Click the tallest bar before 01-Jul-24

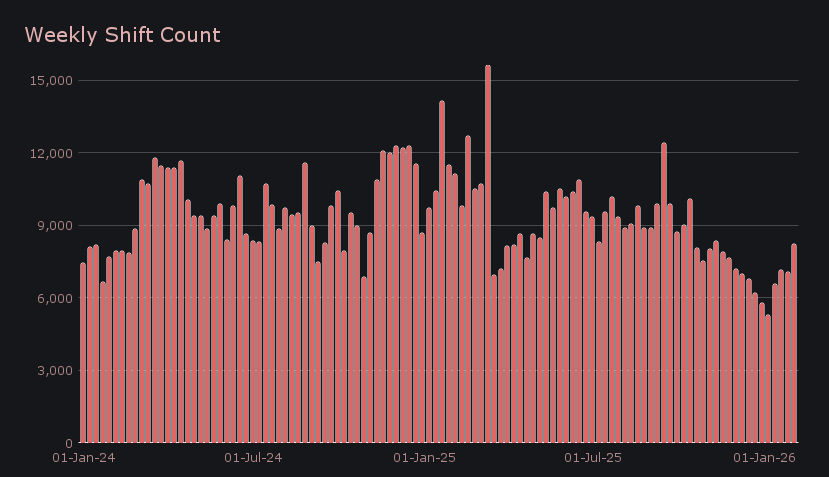tap(155, 300)
